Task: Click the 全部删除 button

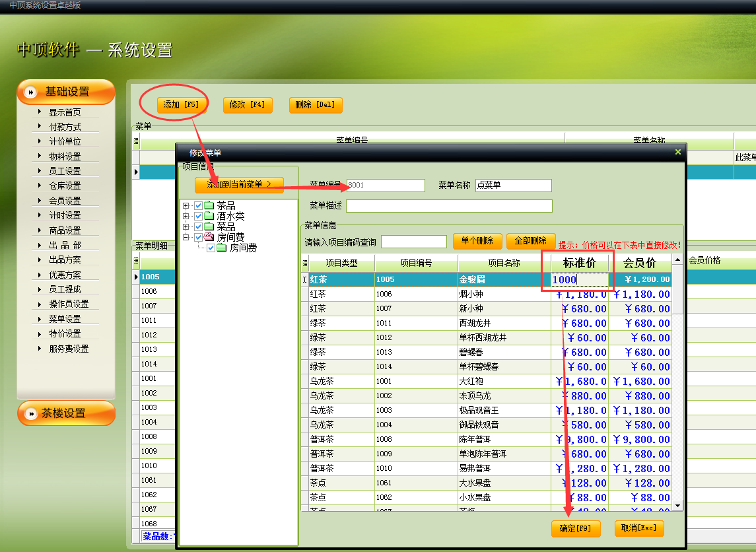Action: click(x=530, y=241)
